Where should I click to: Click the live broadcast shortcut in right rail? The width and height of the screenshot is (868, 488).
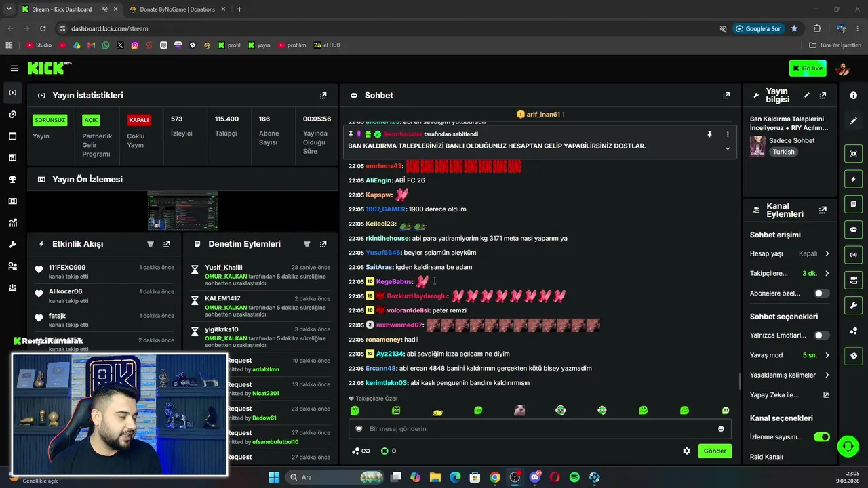(854, 255)
